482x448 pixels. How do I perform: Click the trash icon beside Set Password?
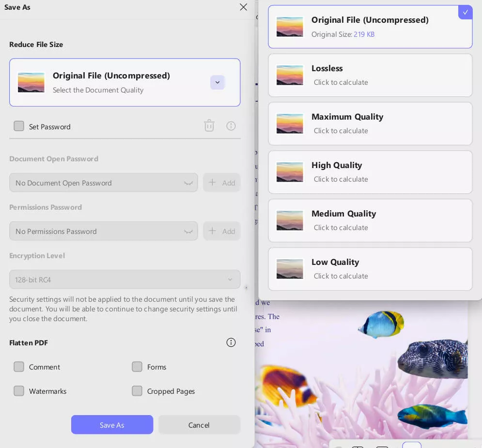pos(209,126)
